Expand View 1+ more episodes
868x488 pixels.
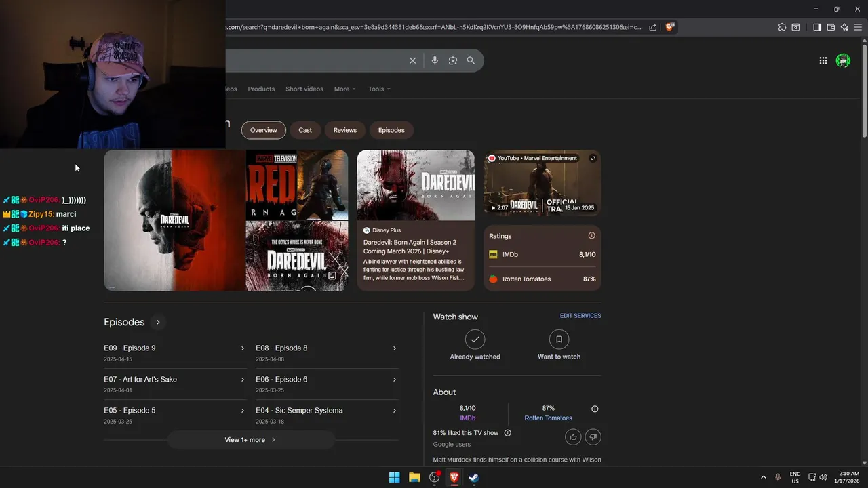pyautogui.click(x=251, y=440)
